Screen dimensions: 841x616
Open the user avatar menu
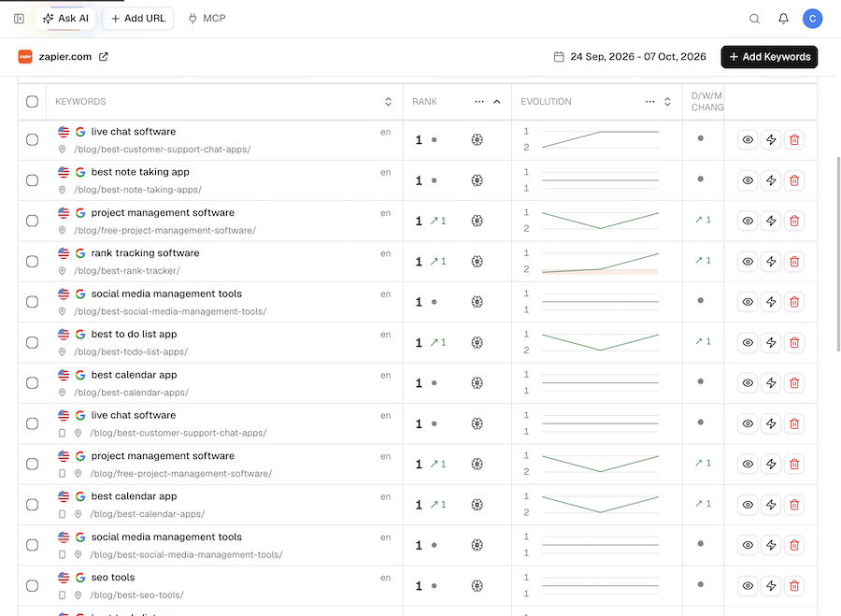812,19
